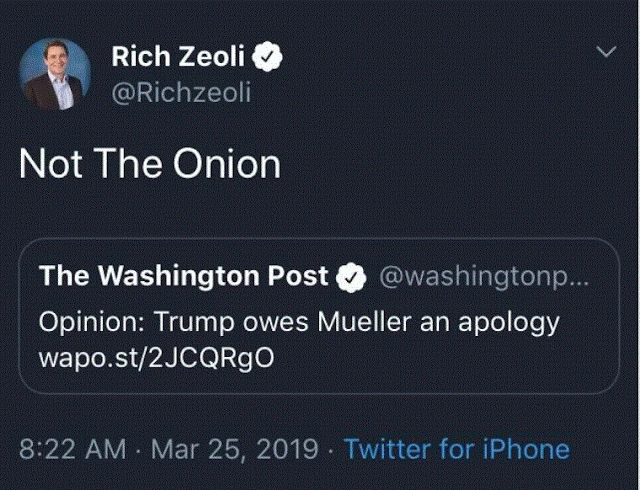Open Rich Zeoli's profile photo
The width and height of the screenshot is (640, 490).
point(55,74)
